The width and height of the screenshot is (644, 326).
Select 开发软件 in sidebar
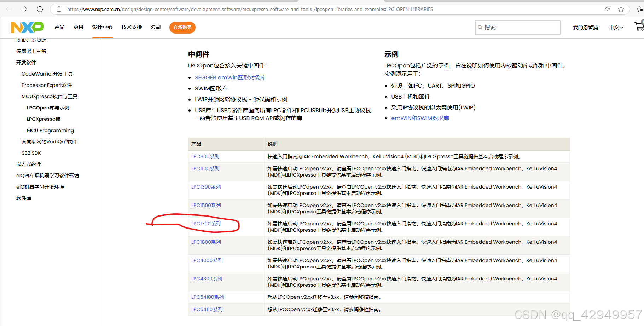pos(26,63)
